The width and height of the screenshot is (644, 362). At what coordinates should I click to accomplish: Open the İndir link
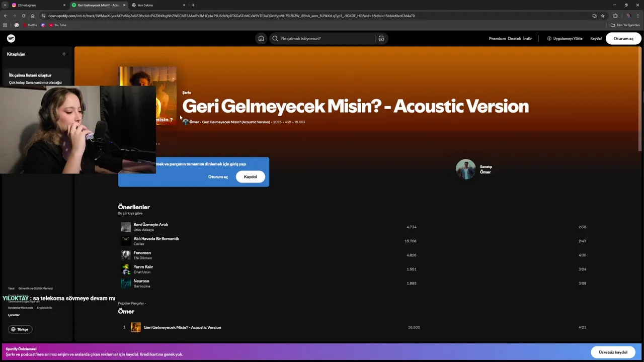pyautogui.click(x=527, y=38)
